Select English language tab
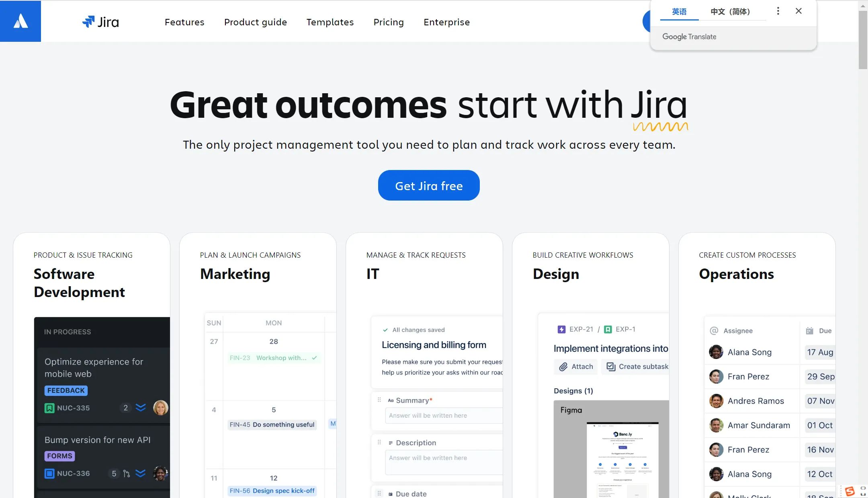 pyautogui.click(x=679, y=11)
